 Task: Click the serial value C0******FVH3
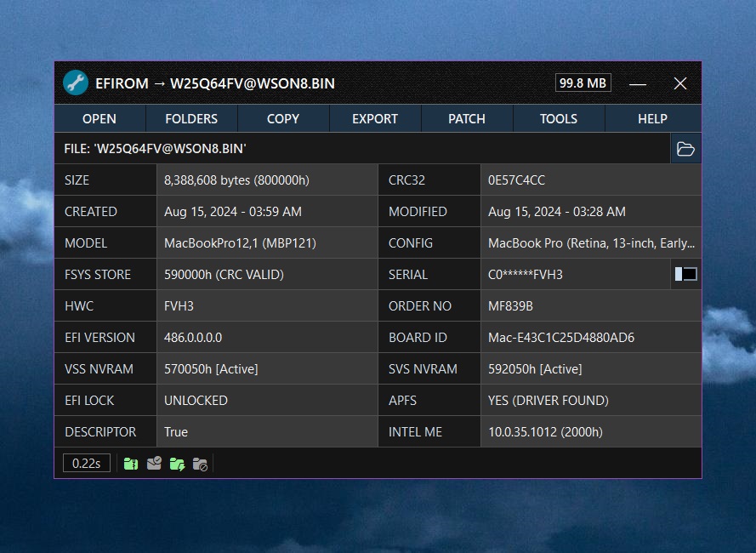point(526,274)
